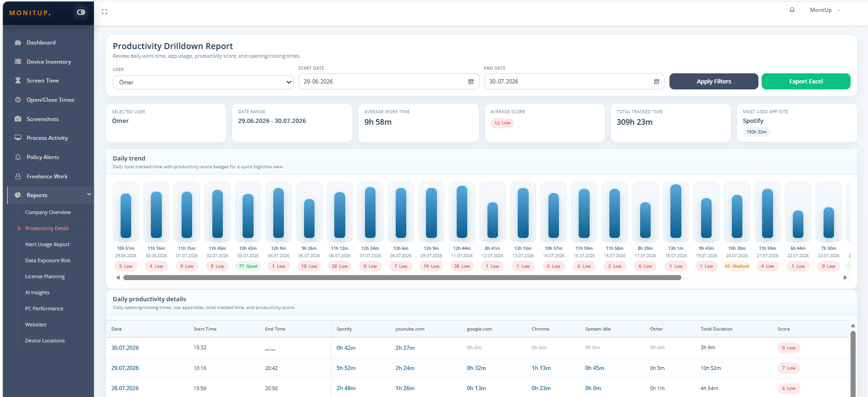This screenshot has height=397, width=868.
Task: Open notifications bell in top bar
Action: click(792, 10)
